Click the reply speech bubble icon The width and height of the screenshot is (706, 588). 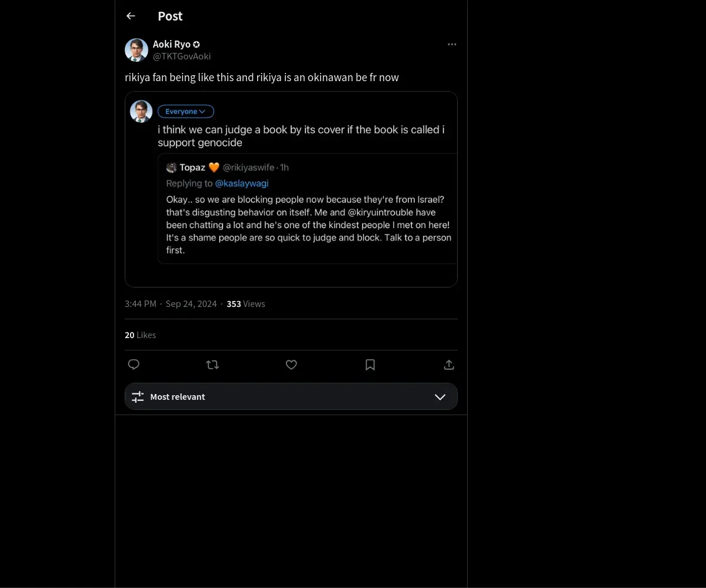click(134, 365)
